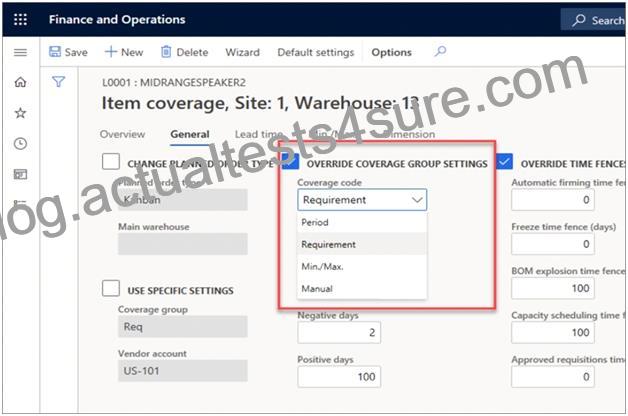Click the Planned order type Kanban field

tap(183, 199)
